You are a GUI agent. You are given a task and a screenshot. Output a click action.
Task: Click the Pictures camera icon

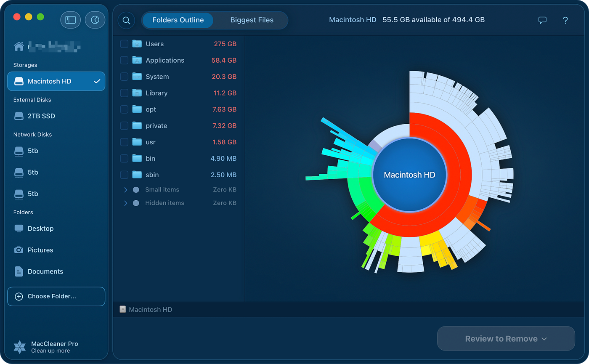[19, 250]
